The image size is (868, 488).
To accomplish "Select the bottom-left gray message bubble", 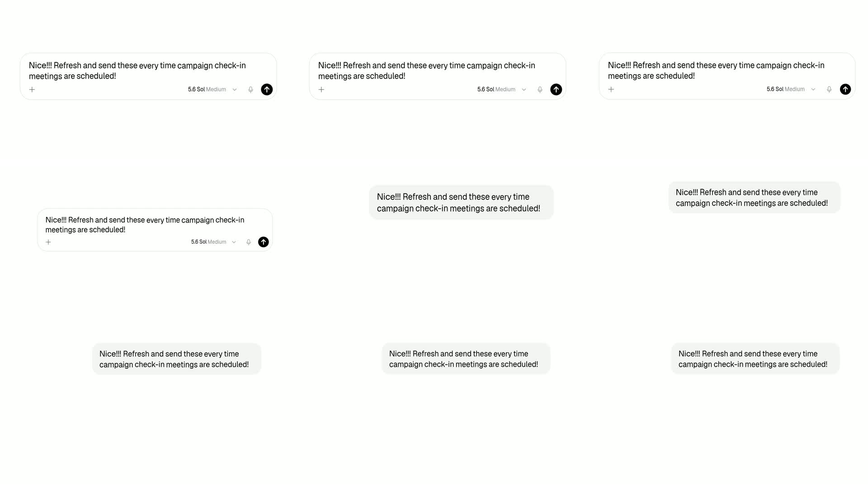I will point(177,359).
